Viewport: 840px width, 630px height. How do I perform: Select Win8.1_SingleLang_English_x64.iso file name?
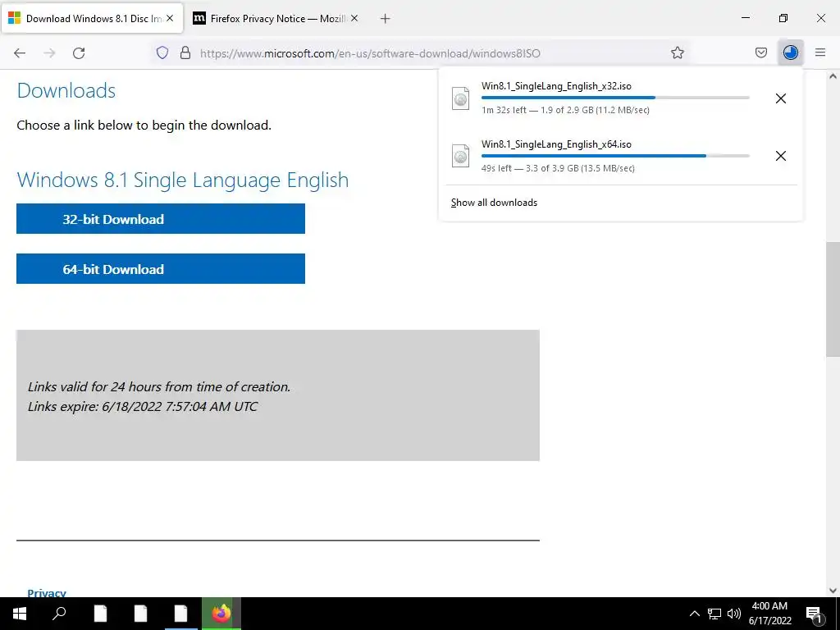click(556, 144)
